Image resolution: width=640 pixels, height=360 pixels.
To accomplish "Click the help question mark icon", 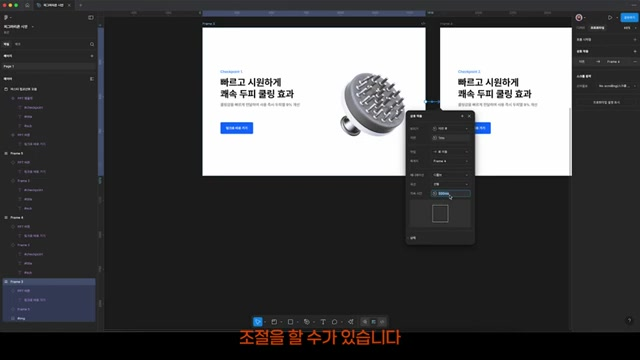I will click(629, 320).
